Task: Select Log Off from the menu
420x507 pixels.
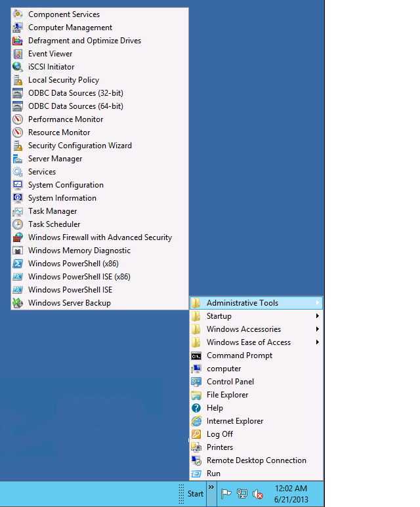Action: point(257,434)
